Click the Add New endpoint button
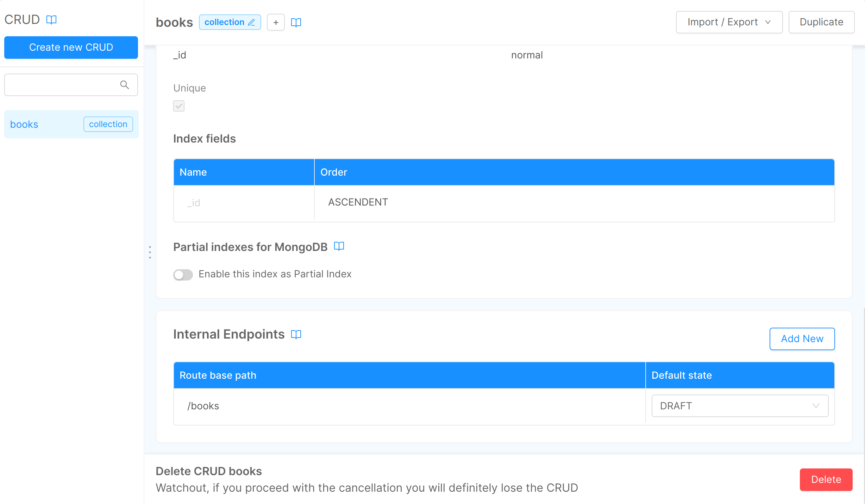The height and width of the screenshot is (504, 865). (x=802, y=339)
